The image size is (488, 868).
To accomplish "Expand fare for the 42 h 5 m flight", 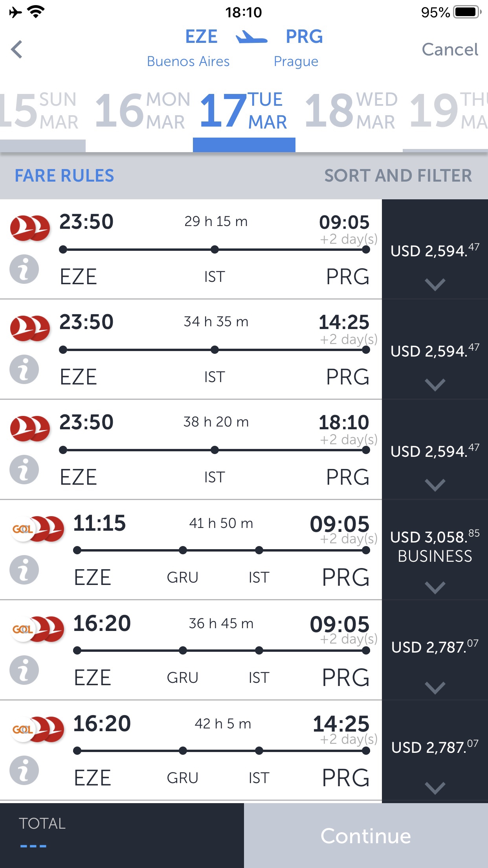I will click(435, 788).
